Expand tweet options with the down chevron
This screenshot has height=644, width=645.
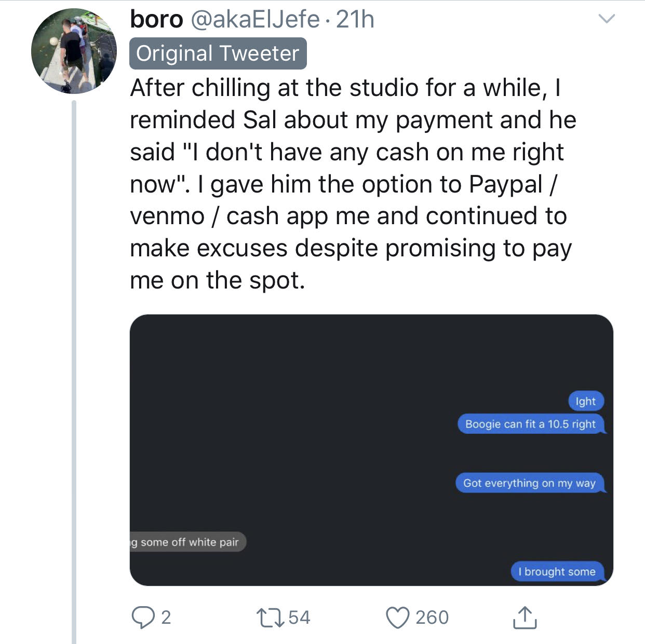pyautogui.click(x=607, y=19)
